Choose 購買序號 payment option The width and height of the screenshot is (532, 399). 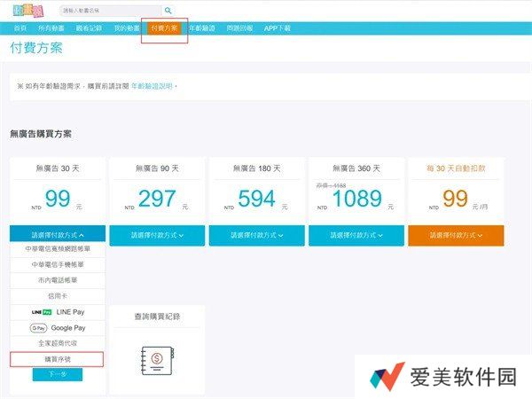(57, 359)
